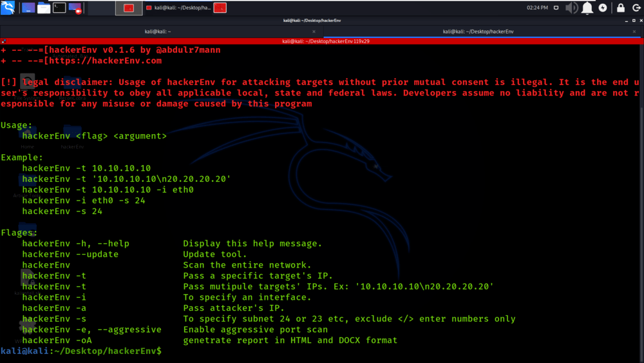
Task: Minimize the terminal window
Action: tap(627, 21)
